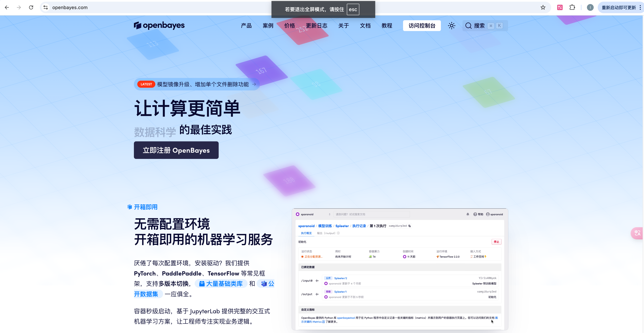Screen dimensions: 644x333
Task: Click 立即注册 OpenBayes button
Action: (x=176, y=150)
